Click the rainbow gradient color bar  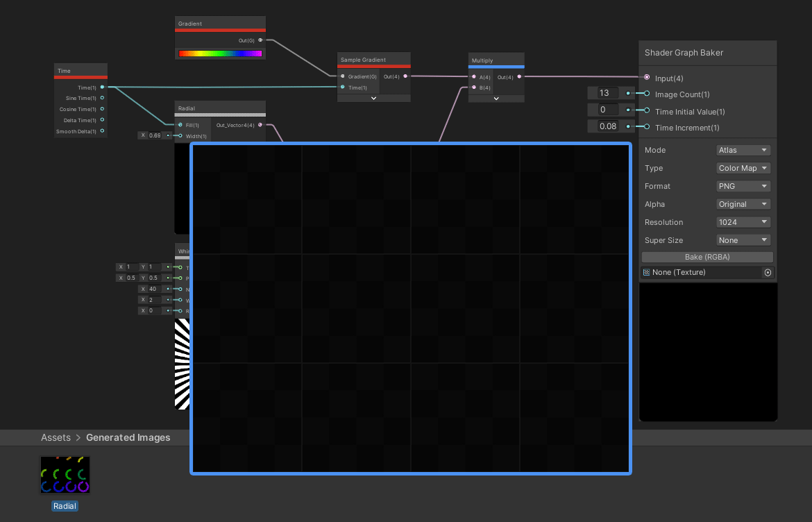tap(220, 53)
